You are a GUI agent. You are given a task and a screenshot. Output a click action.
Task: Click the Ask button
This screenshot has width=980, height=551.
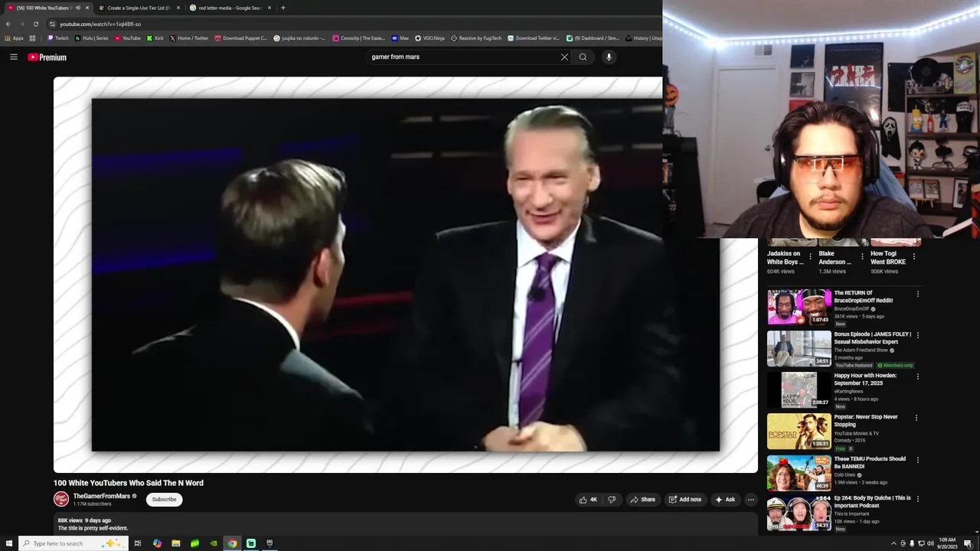[x=725, y=500]
